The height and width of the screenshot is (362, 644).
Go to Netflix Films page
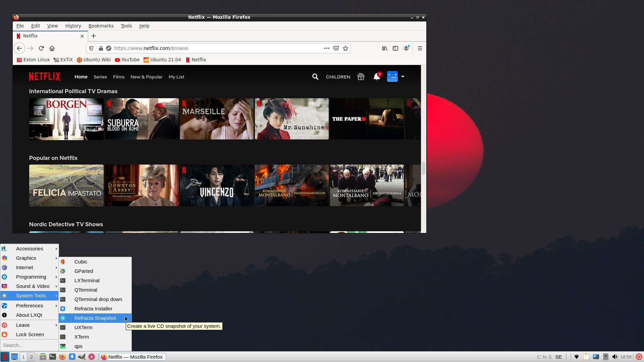[119, 77]
